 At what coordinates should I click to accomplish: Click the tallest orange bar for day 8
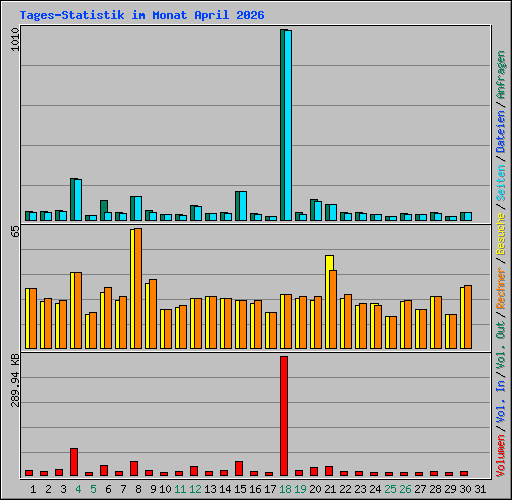pos(138,289)
